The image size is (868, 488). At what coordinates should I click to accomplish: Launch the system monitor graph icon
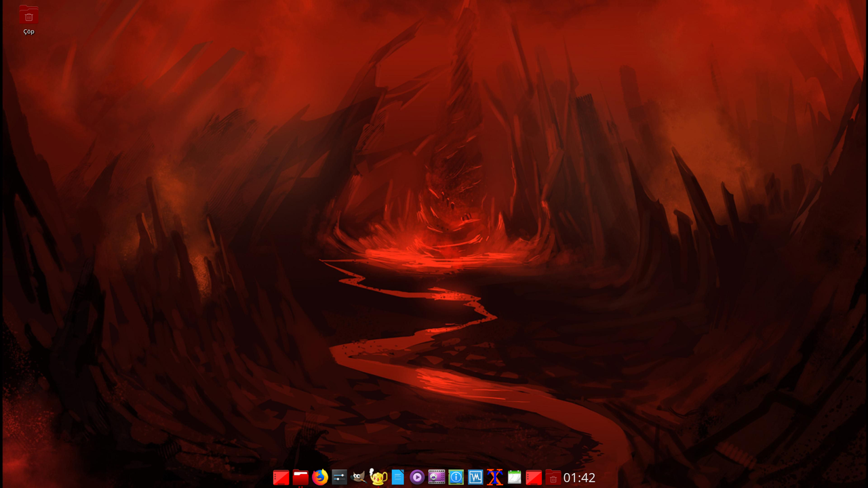coord(475,478)
